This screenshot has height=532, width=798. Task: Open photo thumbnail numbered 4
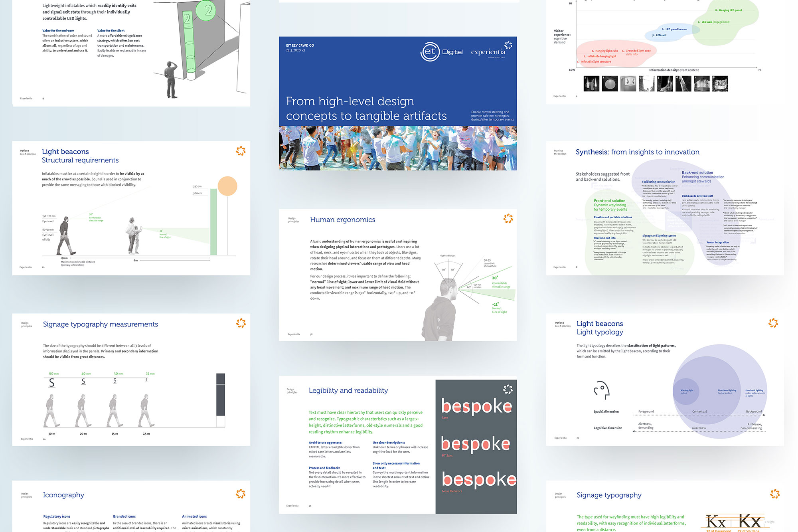(646, 84)
